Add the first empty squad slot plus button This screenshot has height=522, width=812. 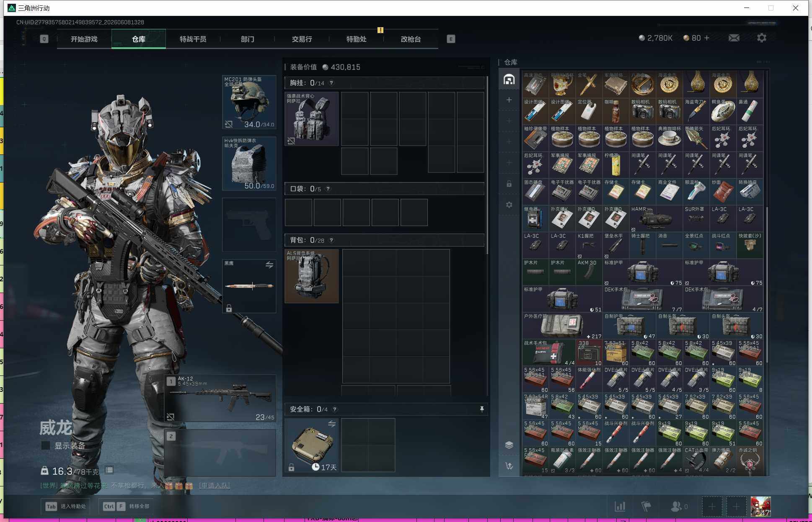tap(712, 507)
